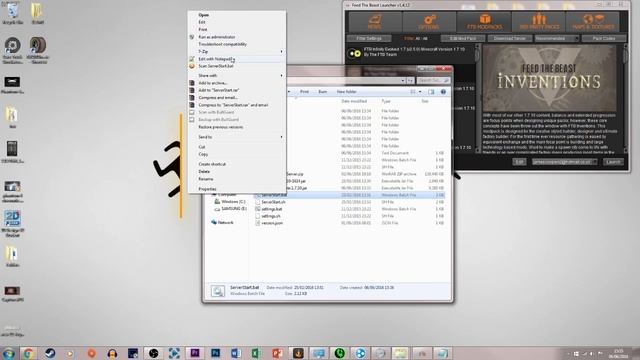Open Adobe Premiere Pro from the taskbar
The image size is (640, 360).
[195, 353]
